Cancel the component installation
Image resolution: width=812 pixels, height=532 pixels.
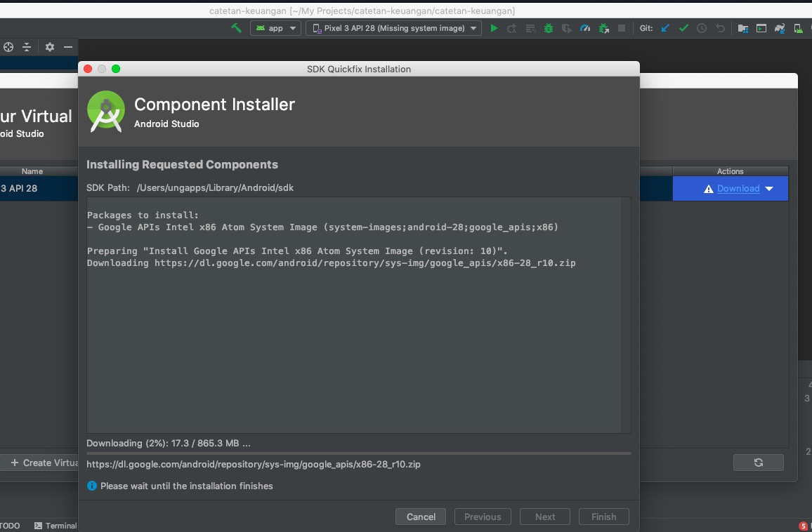420,517
